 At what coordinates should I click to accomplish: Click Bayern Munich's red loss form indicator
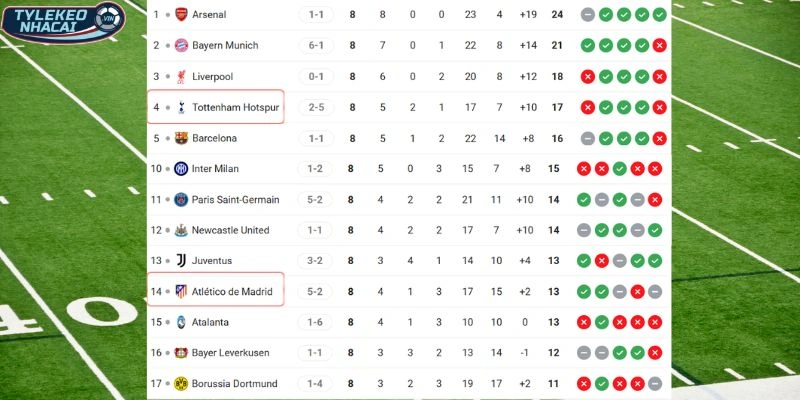[656, 46]
